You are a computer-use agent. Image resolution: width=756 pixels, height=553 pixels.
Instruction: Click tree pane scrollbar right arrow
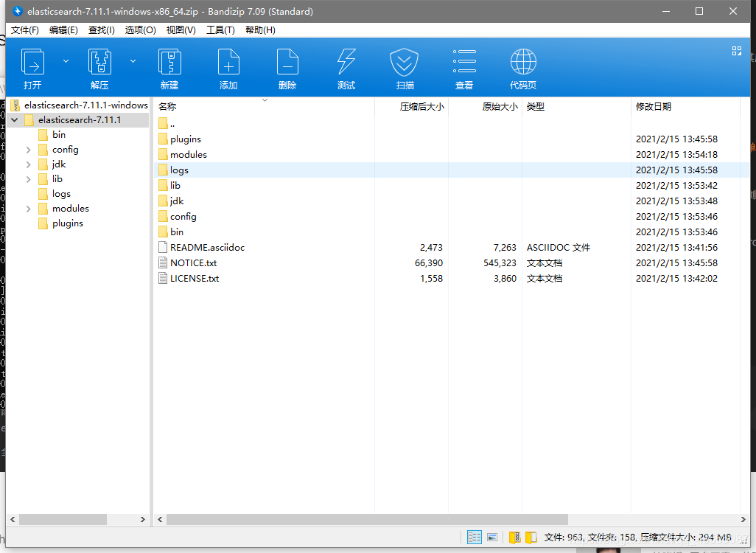[x=143, y=519]
